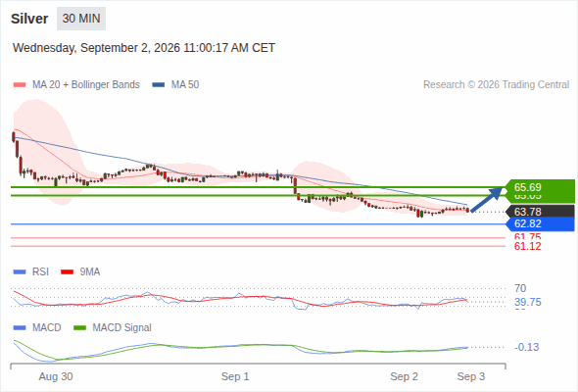This screenshot has width=578, height=392.
Task: Toggle the MACD Signal legend entry
Action: 113,327
